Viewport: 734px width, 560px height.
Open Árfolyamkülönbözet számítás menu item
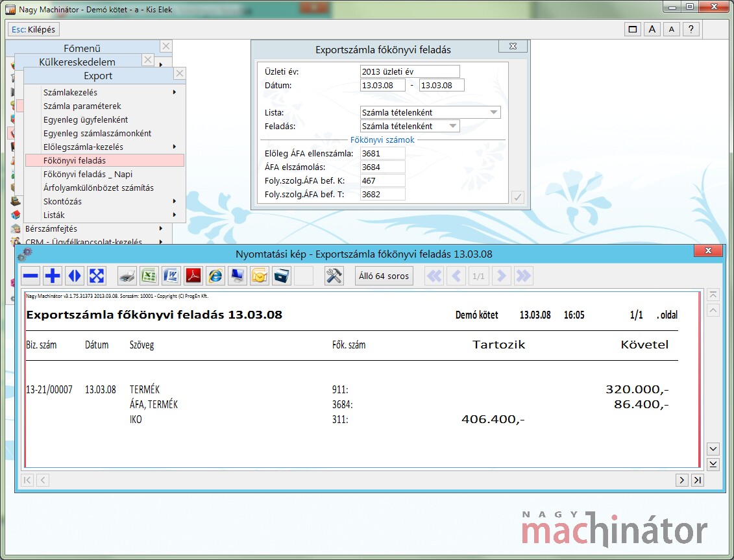pyautogui.click(x=98, y=188)
